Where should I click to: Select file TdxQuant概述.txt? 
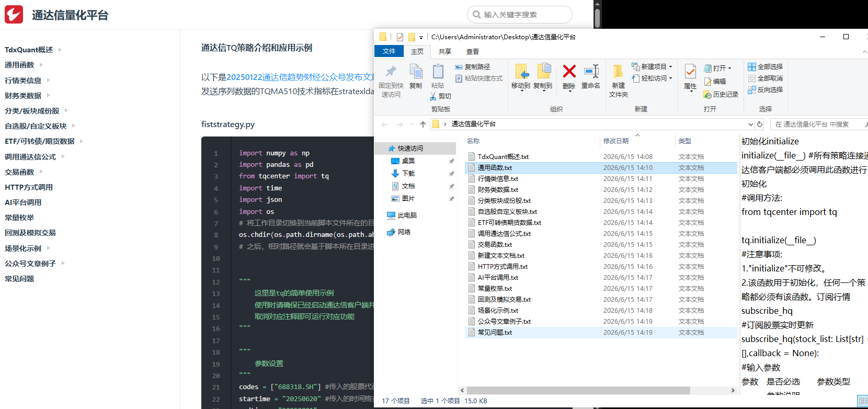[x=503, y=157]
